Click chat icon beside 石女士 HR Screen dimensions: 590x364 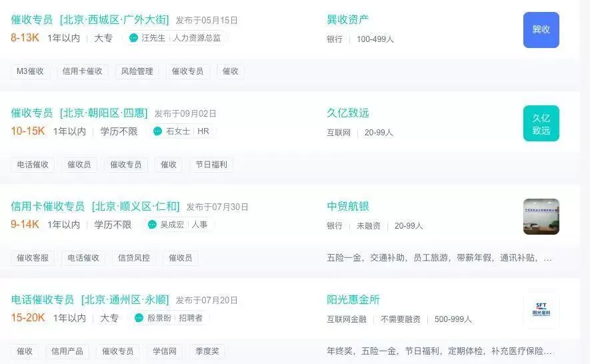coord(157,131)
